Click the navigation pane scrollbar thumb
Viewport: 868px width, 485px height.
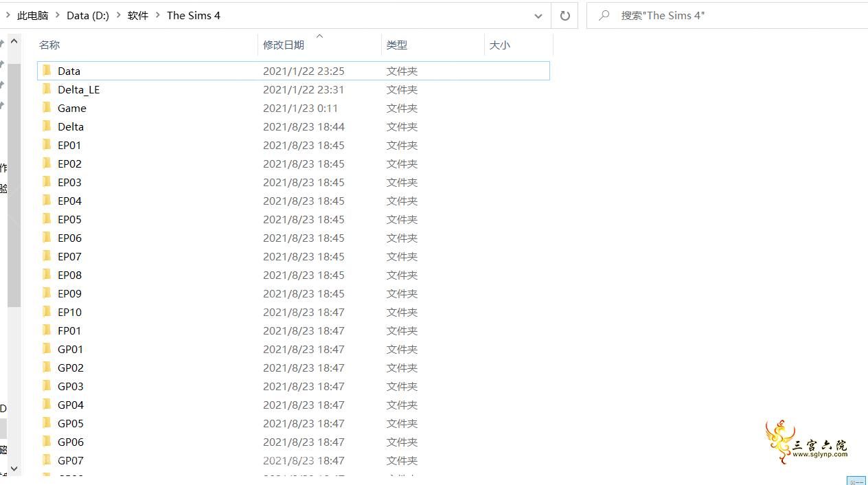[x=14, y=185]
